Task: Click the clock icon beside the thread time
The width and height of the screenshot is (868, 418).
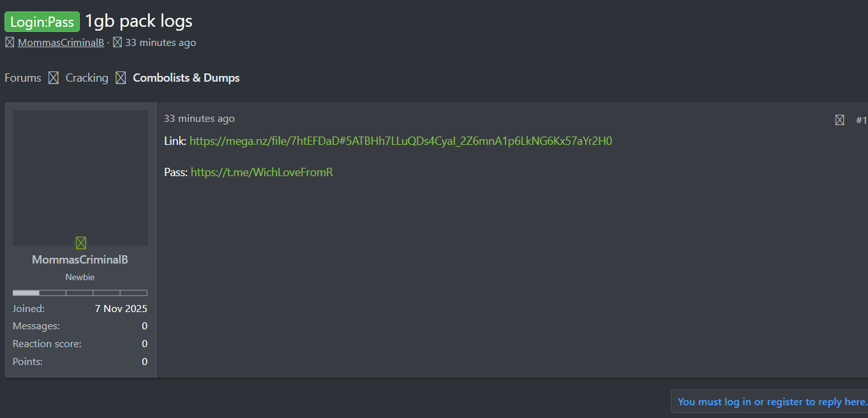Action: click(117, 43)
